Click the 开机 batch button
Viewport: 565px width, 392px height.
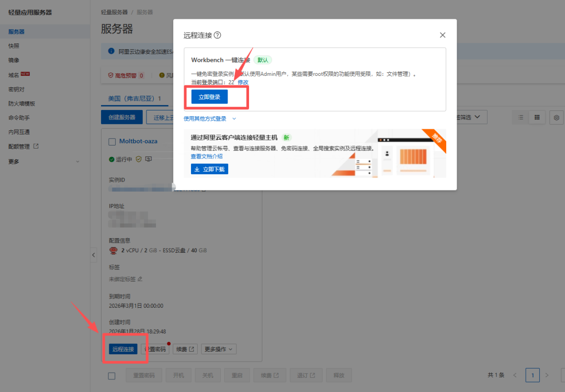(178, 375)
